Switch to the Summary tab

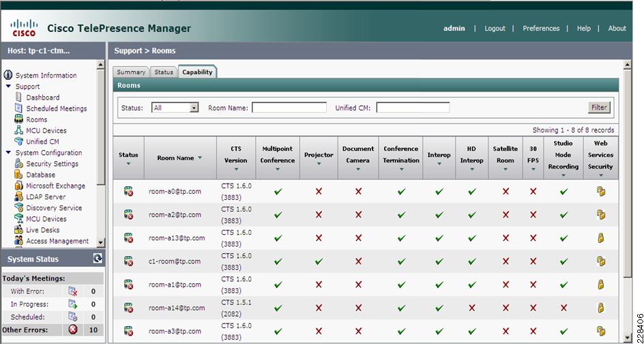click(x=131, y=72)
